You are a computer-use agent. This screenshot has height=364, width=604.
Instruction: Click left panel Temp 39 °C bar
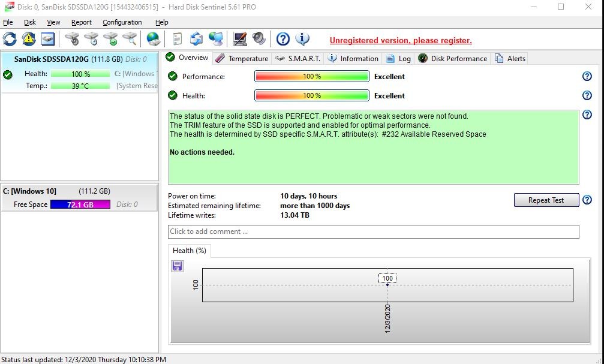80,86
